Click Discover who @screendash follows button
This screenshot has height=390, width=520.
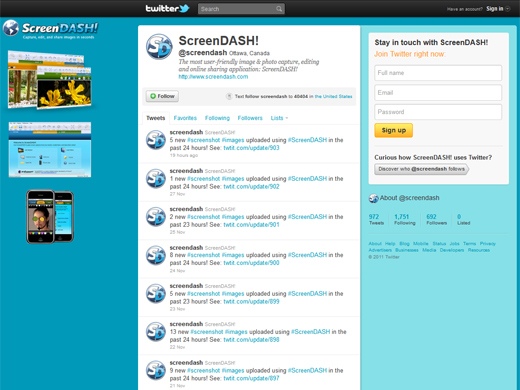click(421, 169)
